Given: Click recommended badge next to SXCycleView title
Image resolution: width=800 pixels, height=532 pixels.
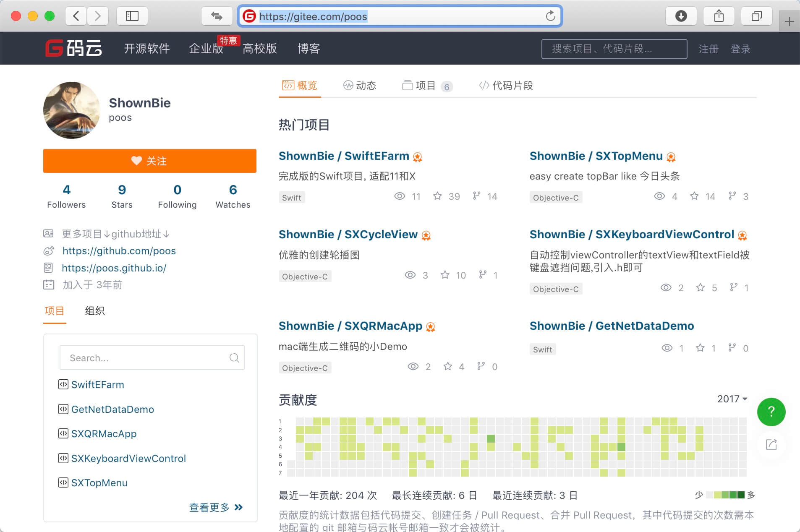Looking at the screenshot, I should (x=426, y=235).
